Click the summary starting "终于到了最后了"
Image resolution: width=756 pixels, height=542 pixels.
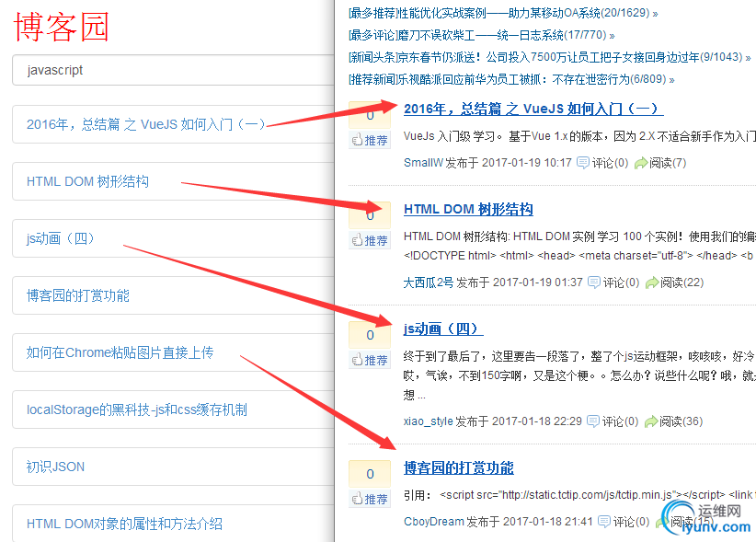click(579, 356)
